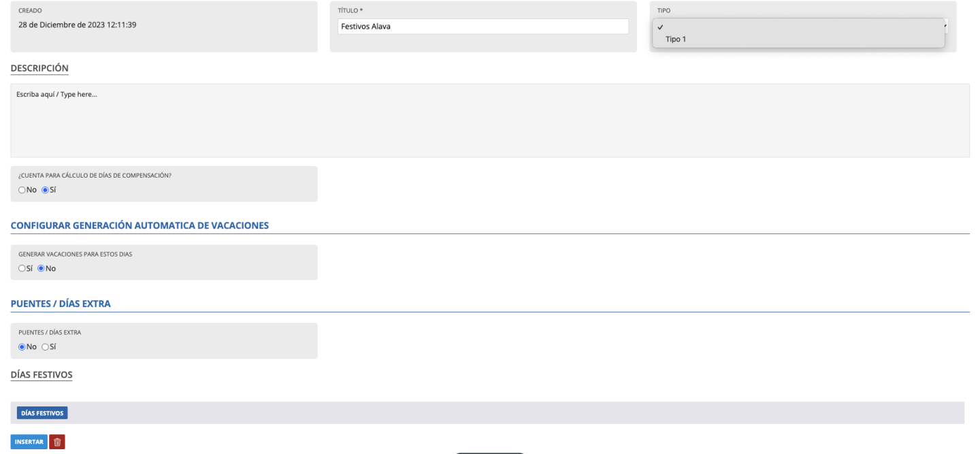Image resolution: width=980 pixels, height=454 pixels.
Task: Focus the Descripción text area
Action: coord(489,120)
